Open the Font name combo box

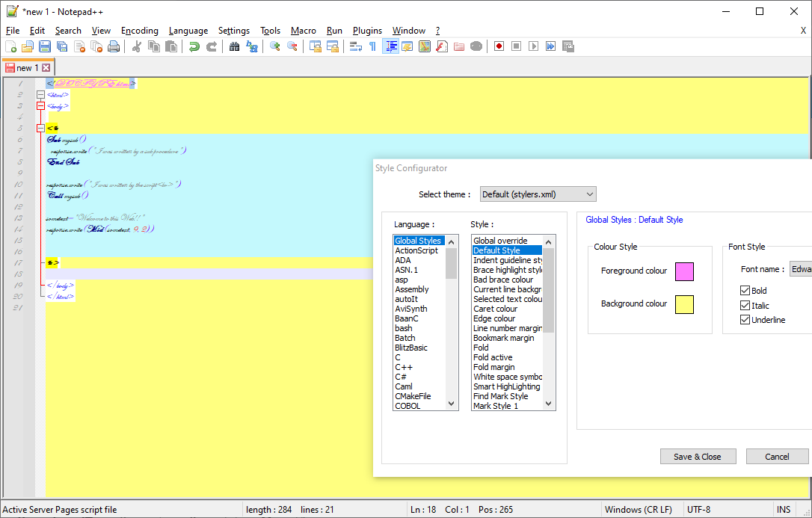(x=801, y=269)
